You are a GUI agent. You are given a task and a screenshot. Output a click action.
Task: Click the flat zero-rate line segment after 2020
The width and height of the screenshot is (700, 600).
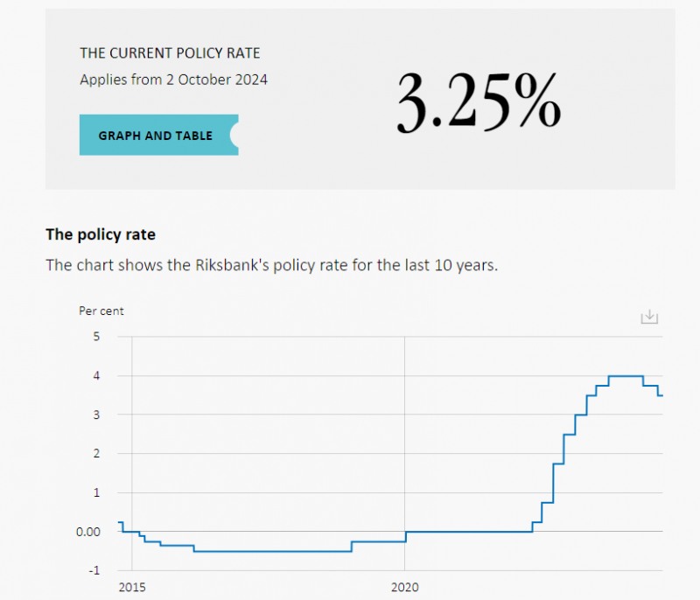(x=468, y=532)
